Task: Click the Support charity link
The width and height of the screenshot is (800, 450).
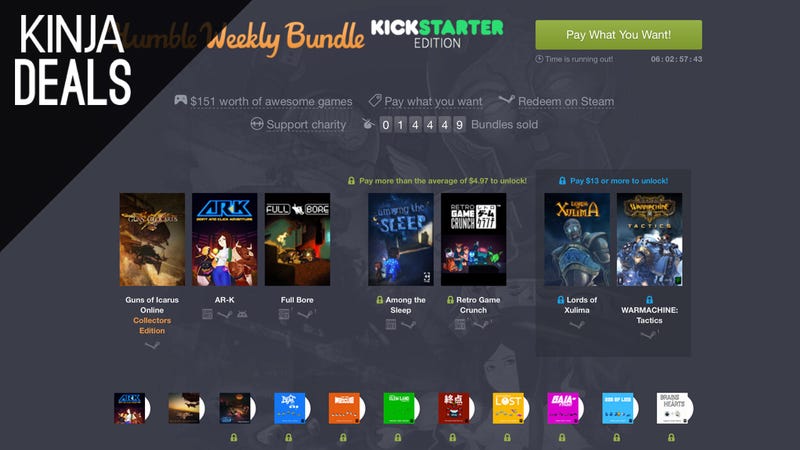Action: click(306, 124)
